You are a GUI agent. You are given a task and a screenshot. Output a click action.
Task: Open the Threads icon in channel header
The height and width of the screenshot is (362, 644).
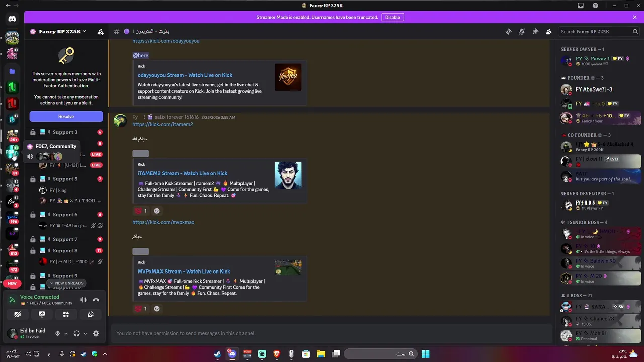click(x=508, y=31)
